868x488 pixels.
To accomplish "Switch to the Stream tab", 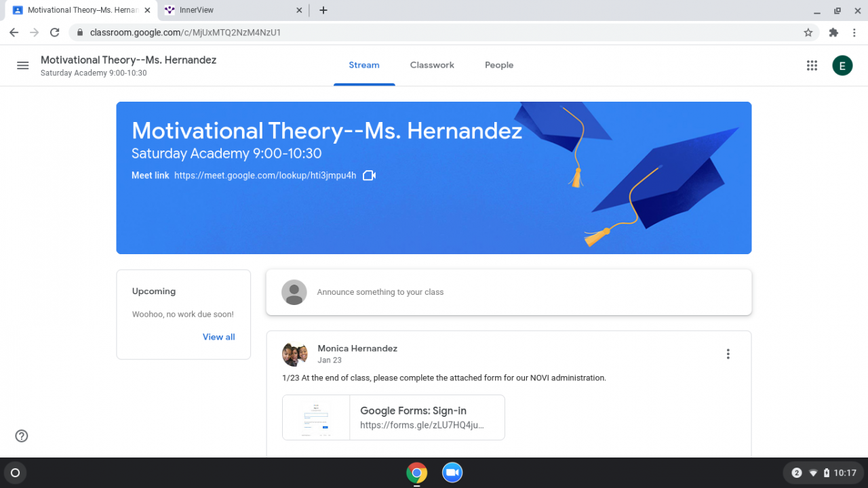I will (364, 66).
